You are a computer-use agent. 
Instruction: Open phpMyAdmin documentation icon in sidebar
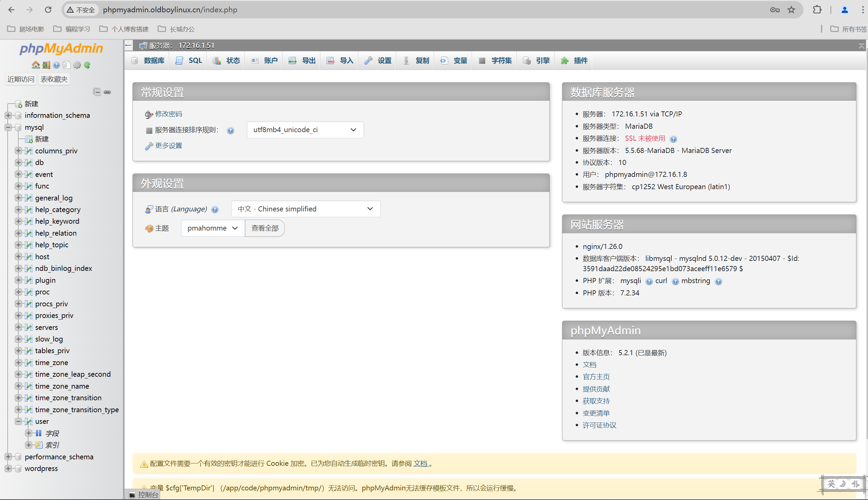coord(56,65)
